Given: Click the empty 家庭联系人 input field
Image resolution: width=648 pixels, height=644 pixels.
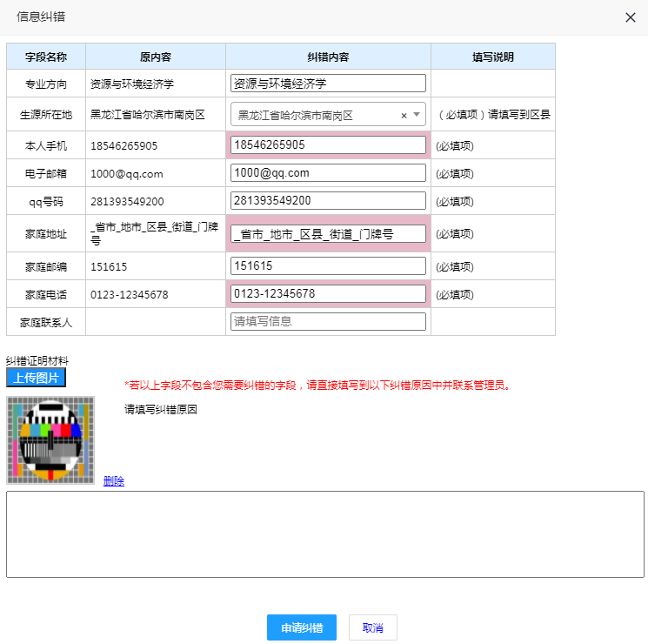Looking at the screenshot, I should [328, 322].
